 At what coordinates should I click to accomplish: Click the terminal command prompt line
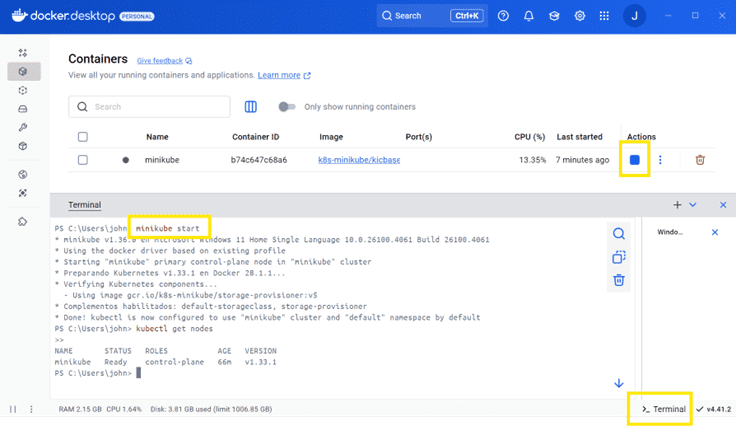tap(98, 373)
